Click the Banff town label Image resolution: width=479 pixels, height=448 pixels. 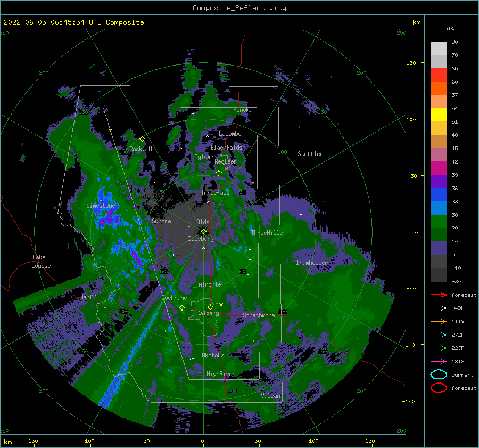88,297
